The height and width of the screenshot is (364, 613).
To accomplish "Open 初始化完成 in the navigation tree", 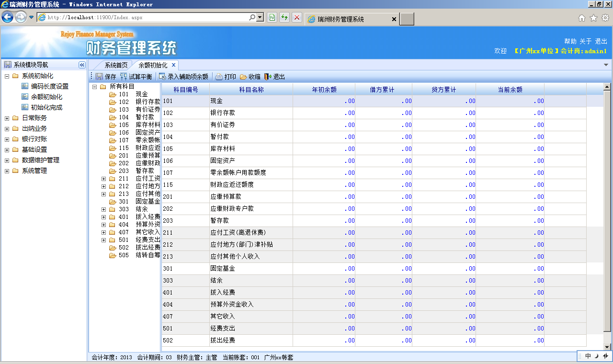I will (x=46, y=107).
